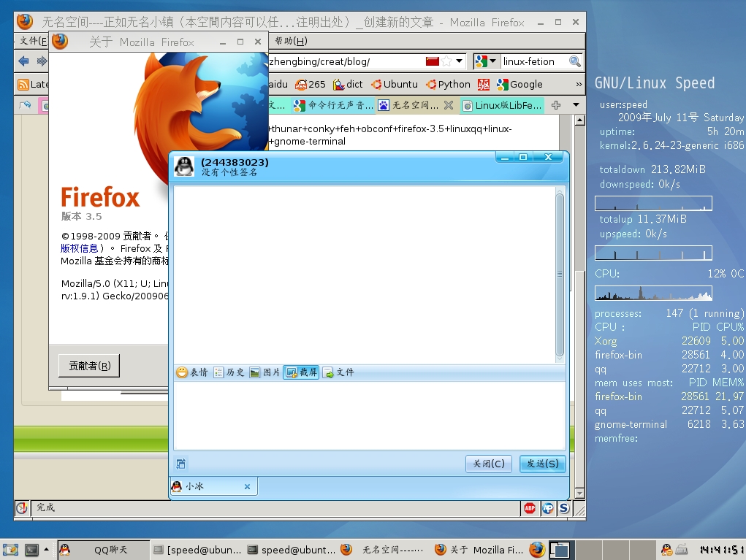Click the search box containing linux-fetion

(534, 61)
